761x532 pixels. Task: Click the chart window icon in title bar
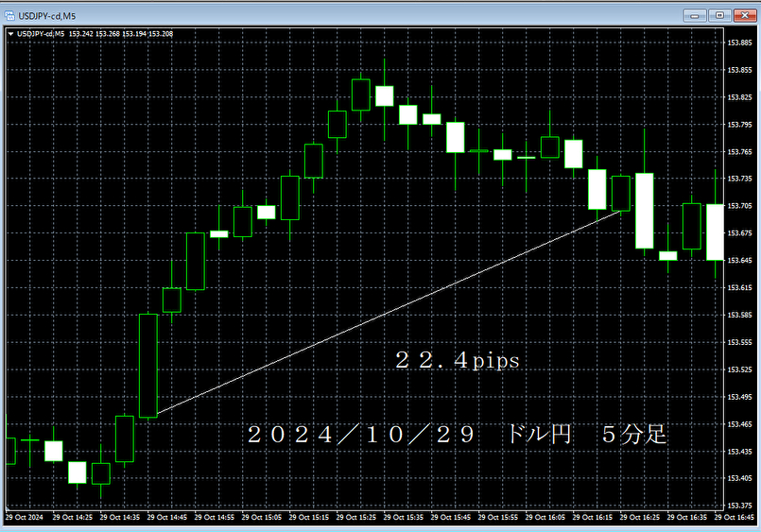(9, 16)
